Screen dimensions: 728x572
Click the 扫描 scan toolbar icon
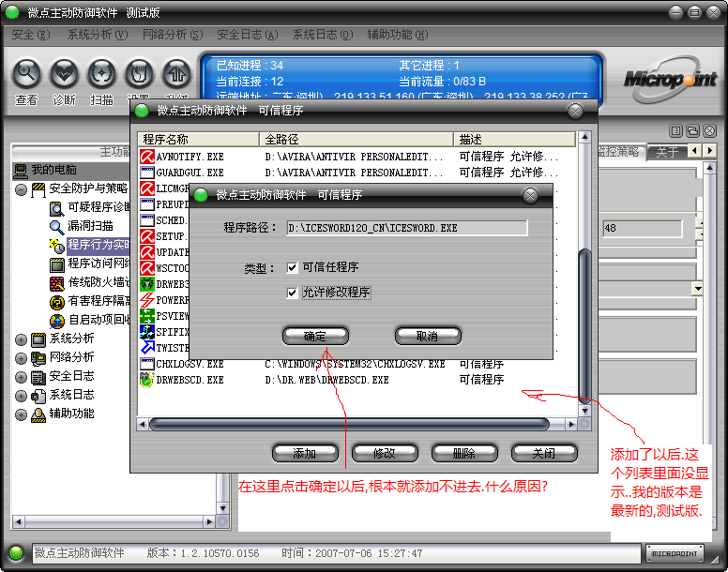[x=101, y=73]
